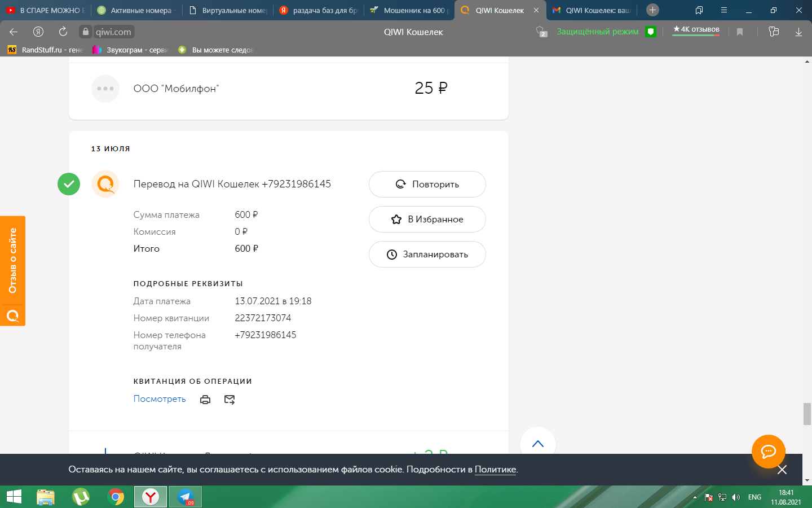
Task: Open the Посмотреть receipt link
Action: [160, 399]
